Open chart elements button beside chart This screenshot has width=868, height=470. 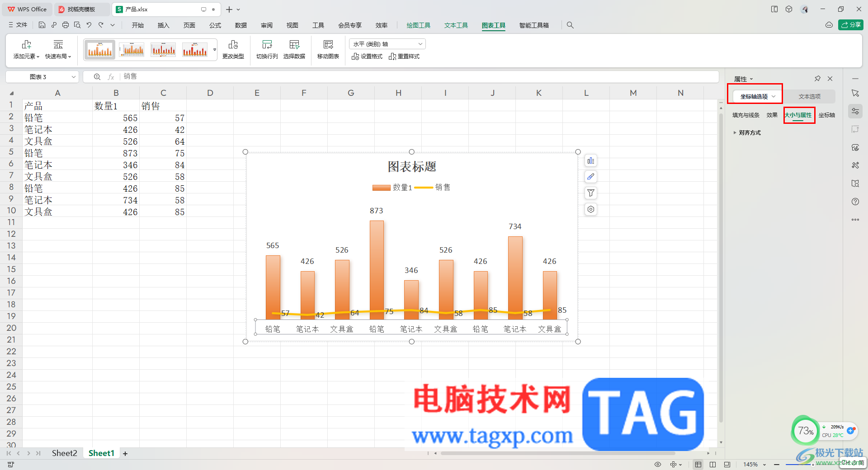coord(591,161)
